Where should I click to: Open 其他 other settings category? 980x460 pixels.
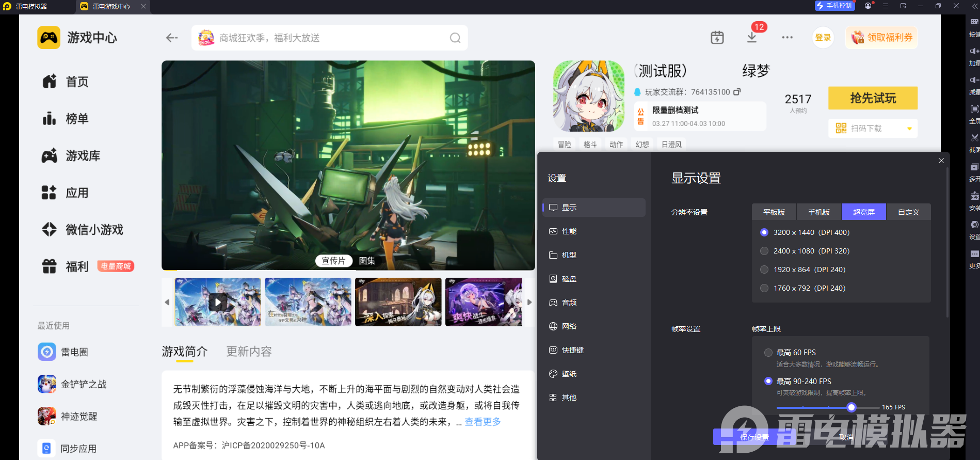[594, 398]
